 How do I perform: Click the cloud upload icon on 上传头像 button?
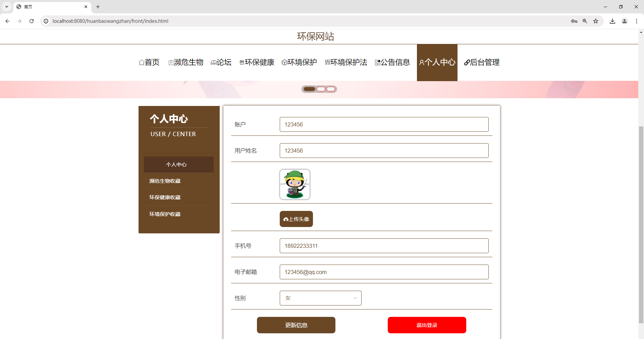click(286, 219)
